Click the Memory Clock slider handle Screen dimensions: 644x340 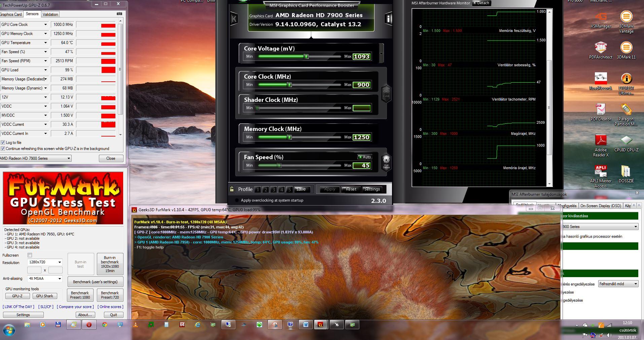[289, 137]
